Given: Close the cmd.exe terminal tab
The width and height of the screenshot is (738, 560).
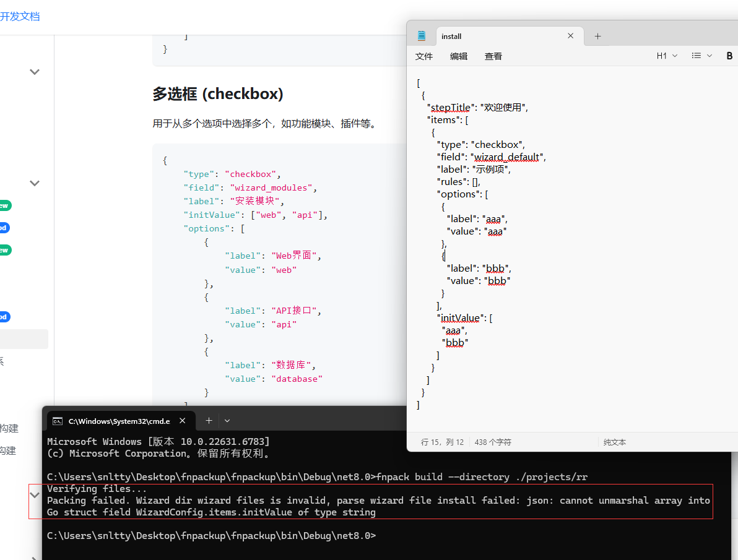Looking at the screenshot, I should [183, 421].
